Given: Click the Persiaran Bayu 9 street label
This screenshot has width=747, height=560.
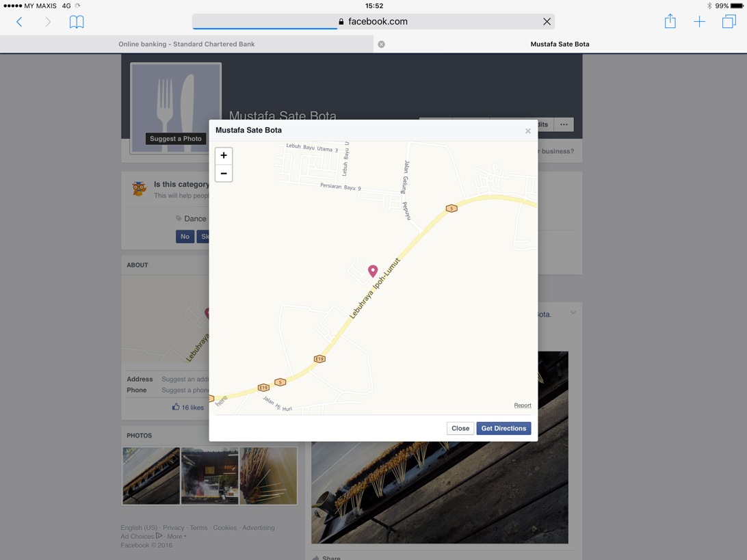Looking at the screenshot, I should point(341,186).
